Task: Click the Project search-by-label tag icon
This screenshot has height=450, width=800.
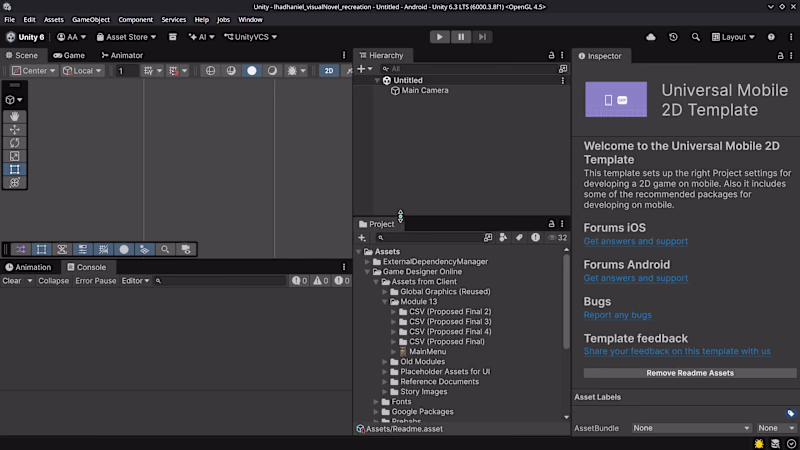Action: pos(519,238)
